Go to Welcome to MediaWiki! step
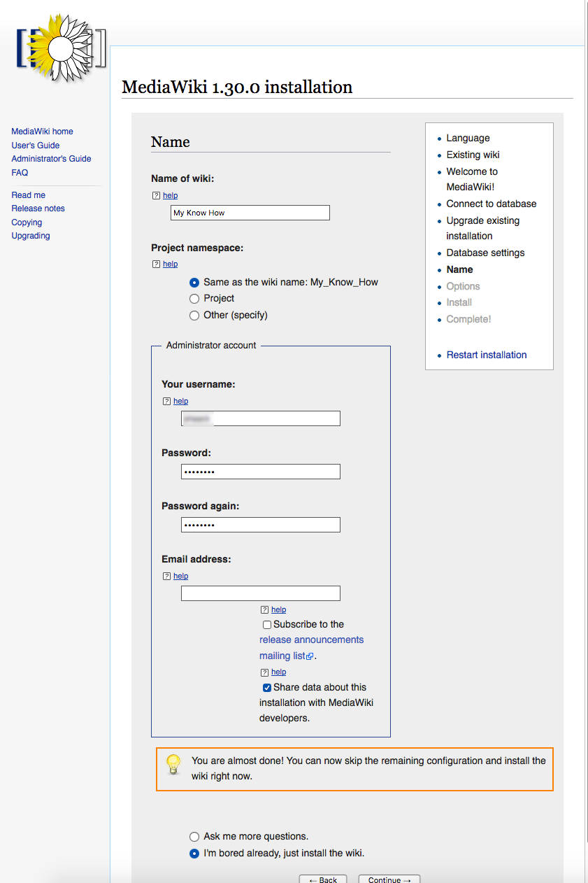 [472, 180]
